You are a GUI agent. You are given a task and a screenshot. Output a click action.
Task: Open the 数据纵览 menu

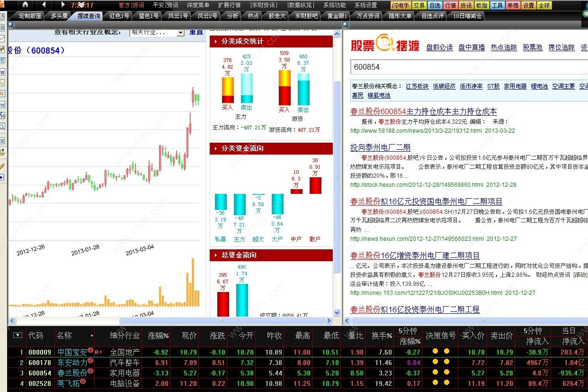coord(301,5)
